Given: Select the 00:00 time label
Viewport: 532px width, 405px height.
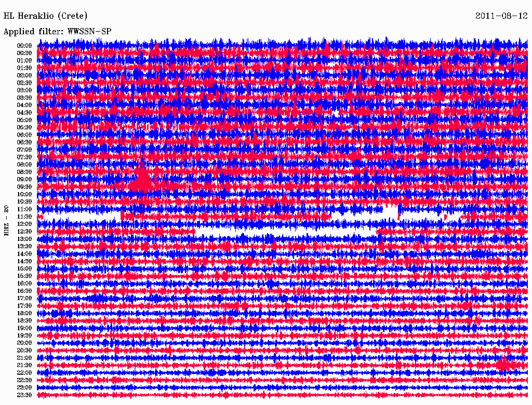Looking at the screenshot, I should (x=24, y=46).
